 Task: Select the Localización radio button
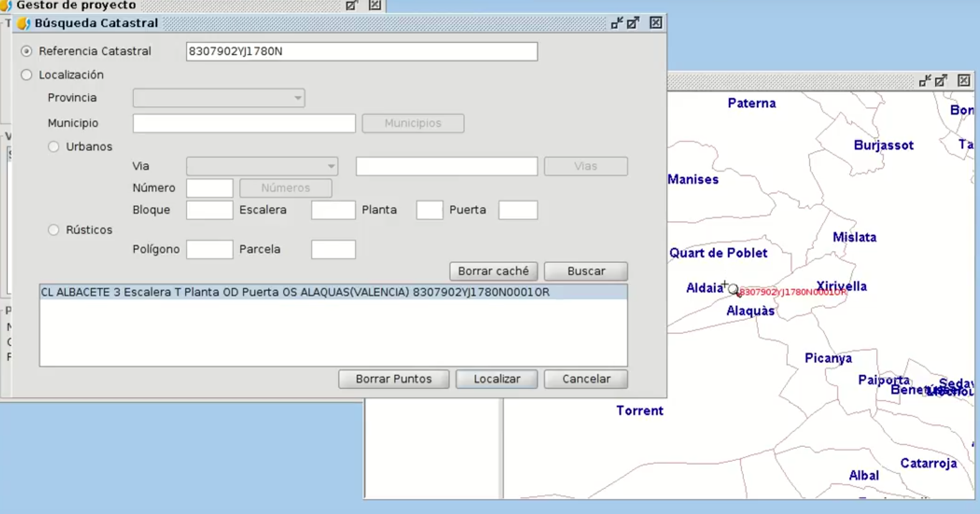26,75
